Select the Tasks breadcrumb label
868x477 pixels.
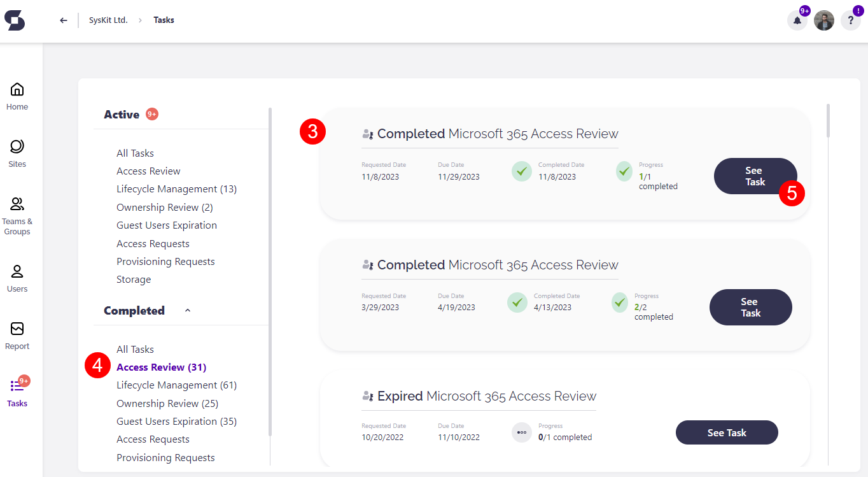click(x=164, y=20)
